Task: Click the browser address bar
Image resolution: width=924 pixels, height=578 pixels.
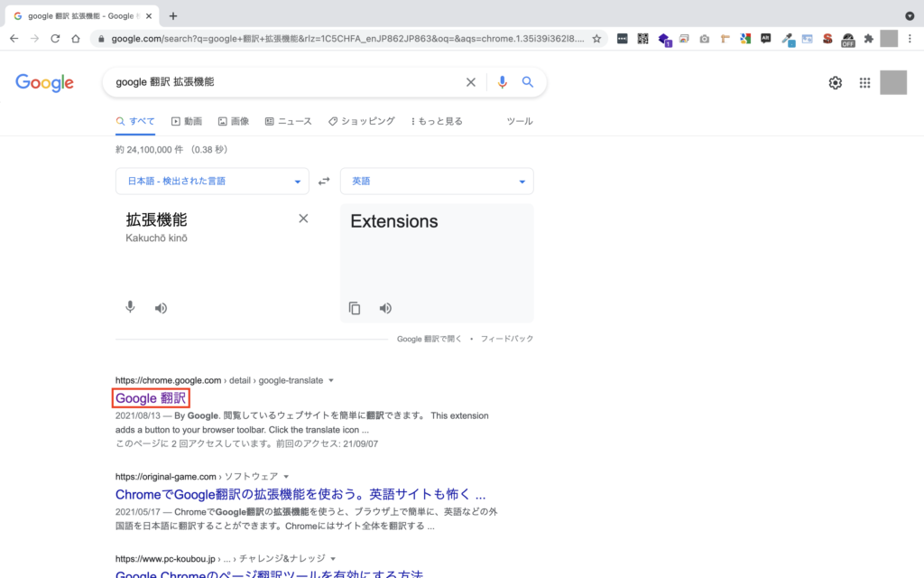Action: tap(347, 38)
